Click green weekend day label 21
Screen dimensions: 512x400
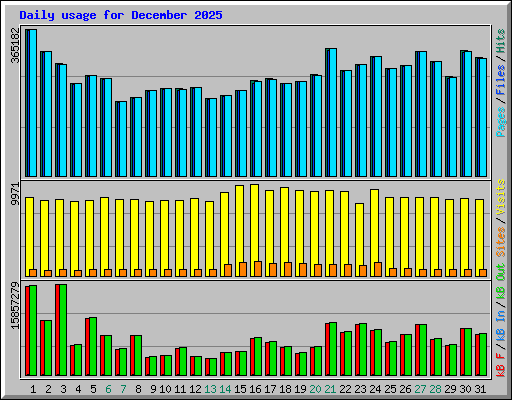click(x=330, y=389)
